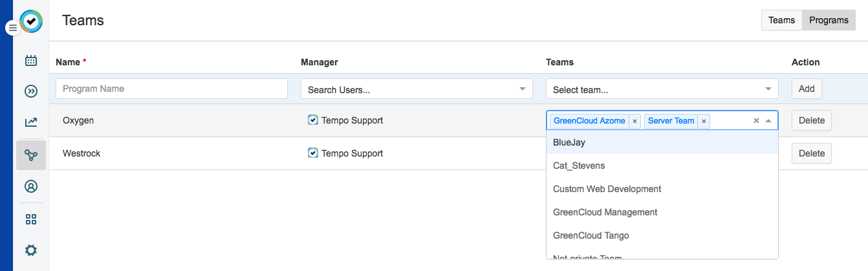The height and width of the screenshot is (271, 868).
Task: Focus the Program Name input field
Action: [171, 89]
